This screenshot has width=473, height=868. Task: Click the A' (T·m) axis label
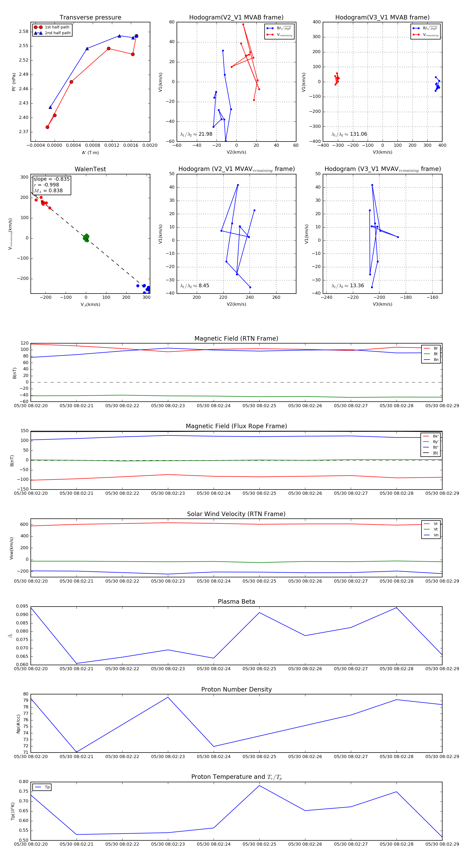[90, 153]
